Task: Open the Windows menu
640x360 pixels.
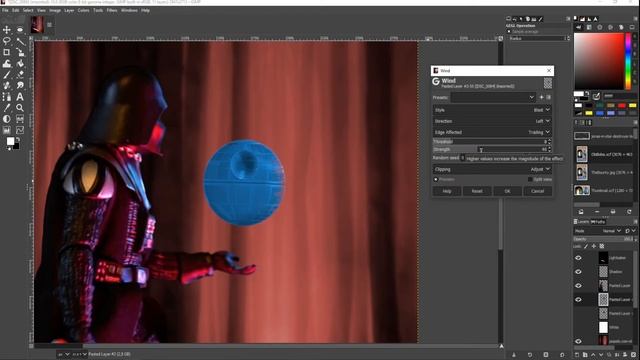Action: 129,10
